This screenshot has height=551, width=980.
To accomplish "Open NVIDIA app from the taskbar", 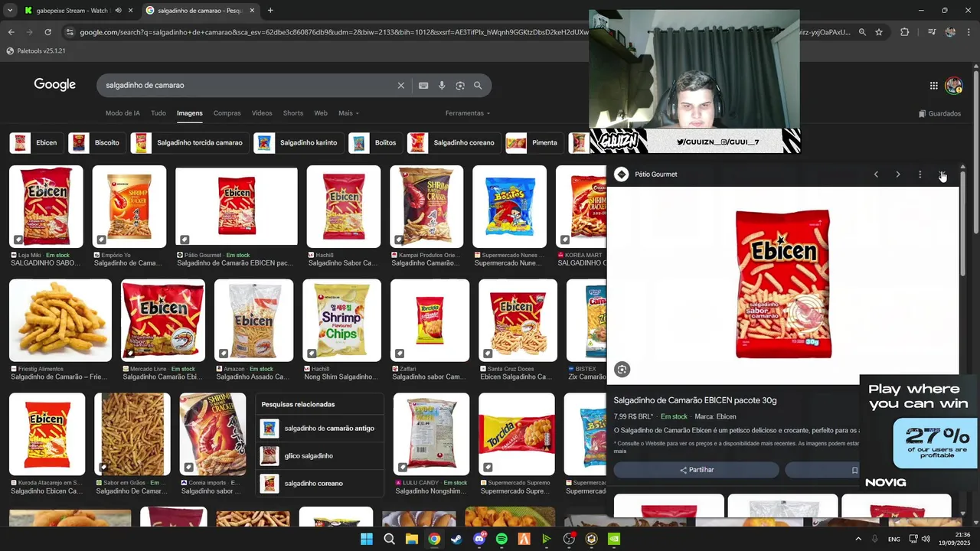I will click(613, 539).
